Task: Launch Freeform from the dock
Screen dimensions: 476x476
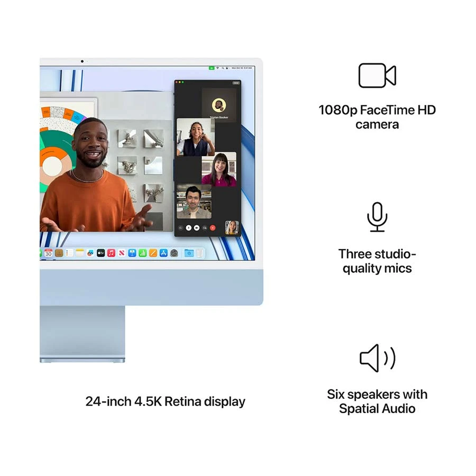Action: click(x=90, y=253)
